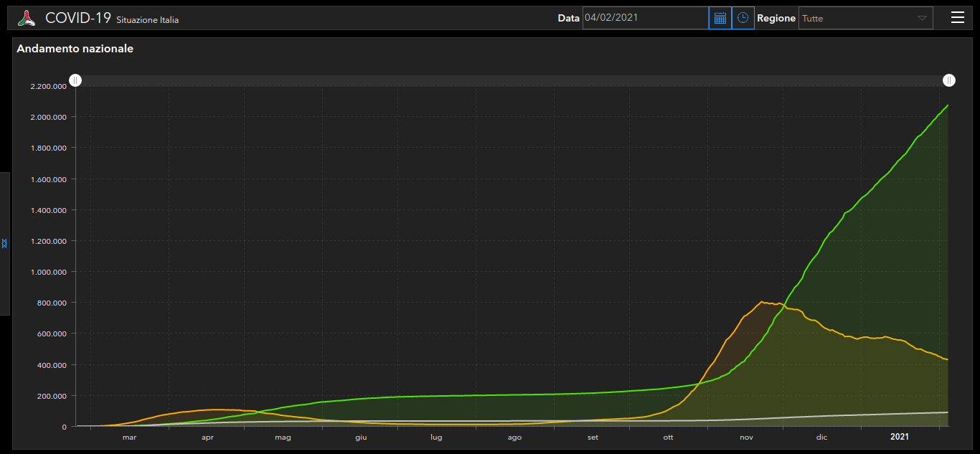The image size is (980, 454).
Task: Open the calendar date picker
Action: click(x=720, y=18)
